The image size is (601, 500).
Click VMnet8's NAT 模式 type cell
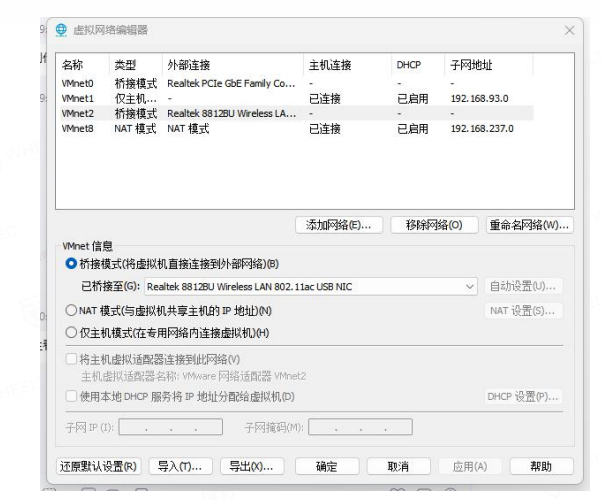coord(135,128)
